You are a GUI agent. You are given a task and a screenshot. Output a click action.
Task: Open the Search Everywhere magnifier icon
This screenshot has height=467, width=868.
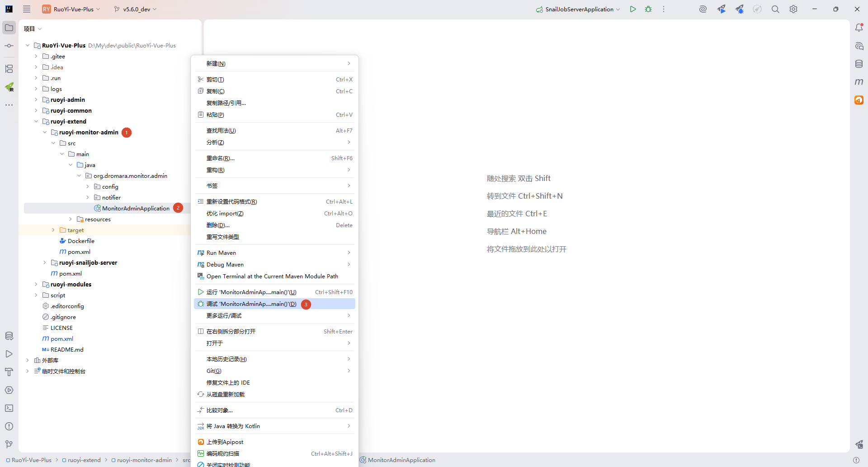[775, 9]
